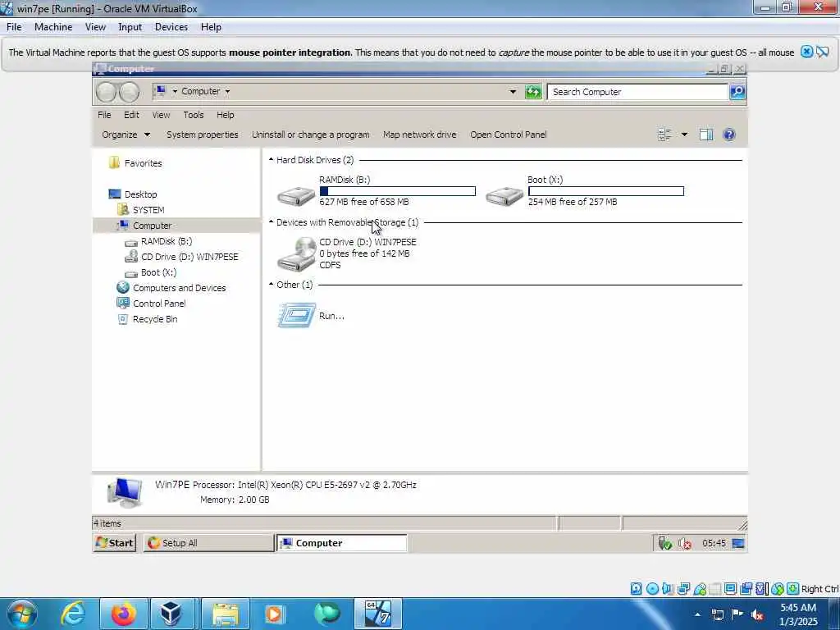Dismiss the mouse pointer integration notification

click(x=807, y=52)
